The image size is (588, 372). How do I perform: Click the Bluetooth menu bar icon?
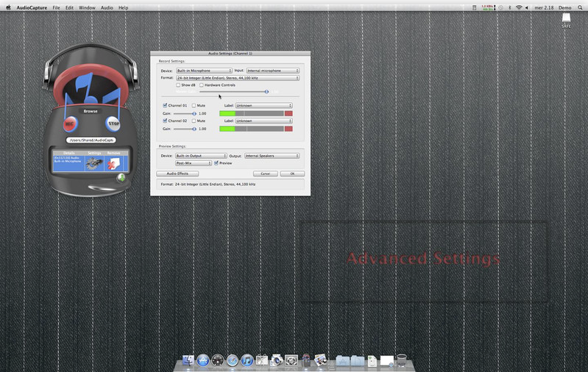(510, 7)
